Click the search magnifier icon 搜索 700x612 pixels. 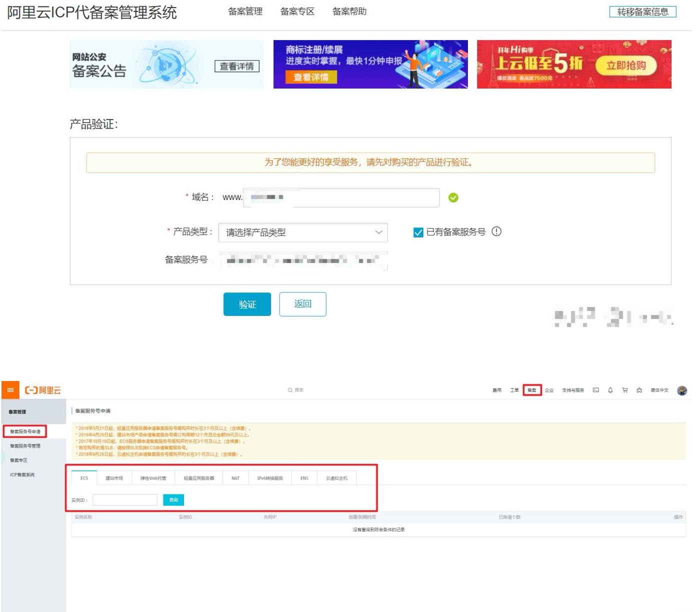pos(290,390)
